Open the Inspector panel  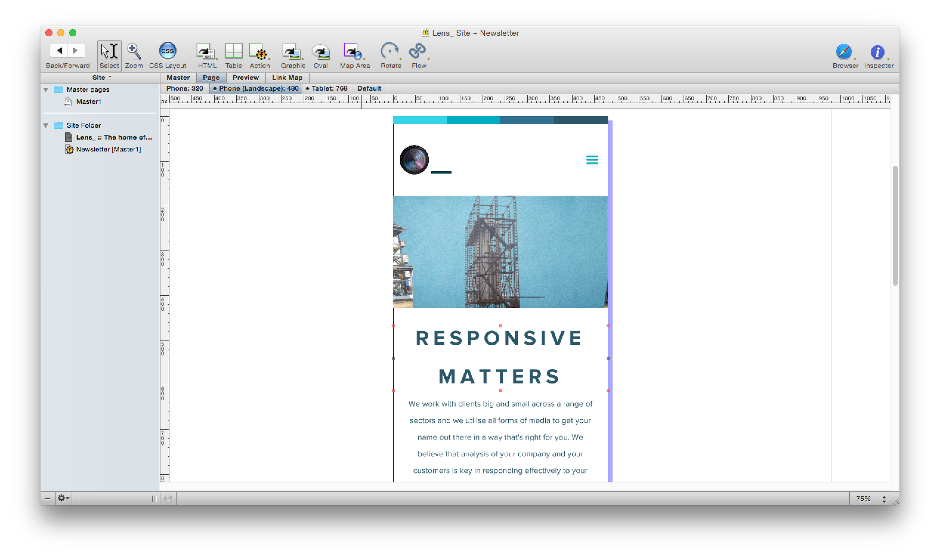coord(877,52)
